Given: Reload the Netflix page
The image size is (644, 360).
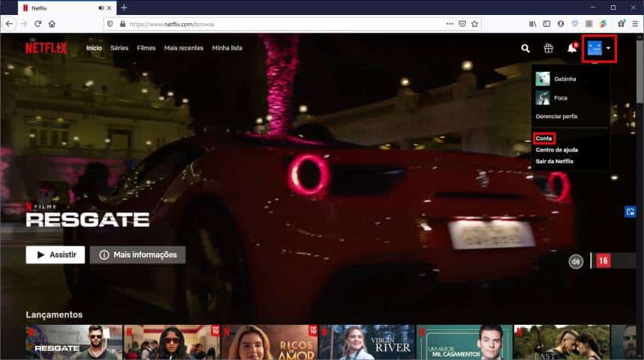Looking at the screenshot, I should coord(37,24).
